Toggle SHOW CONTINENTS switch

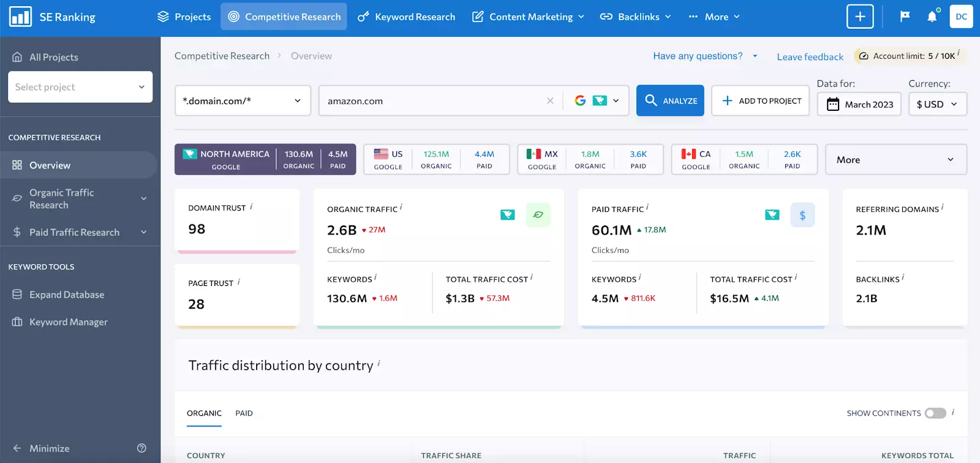tap(935, 413)
